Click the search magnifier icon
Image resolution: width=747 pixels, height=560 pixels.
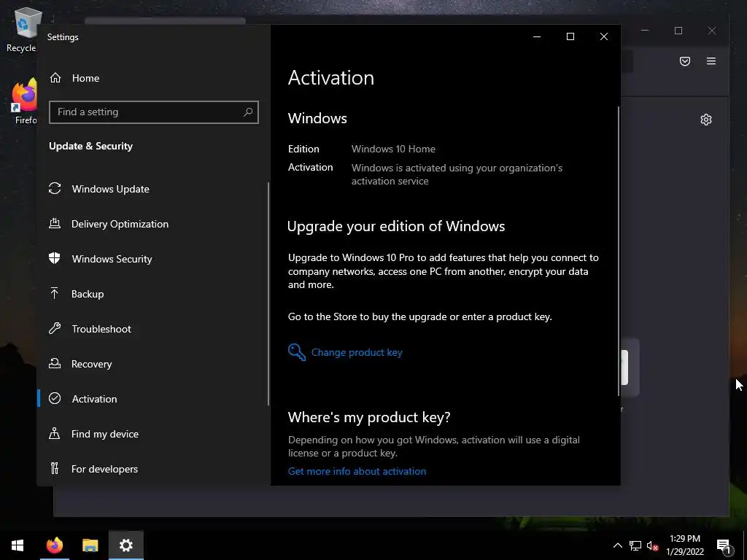[x=248, y=112]
